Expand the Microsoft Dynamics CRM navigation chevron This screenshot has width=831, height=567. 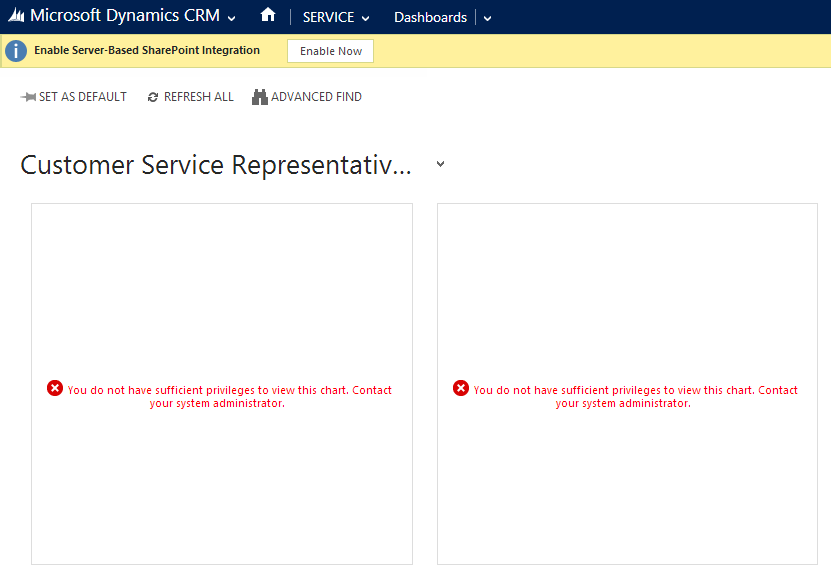point(232,18)
